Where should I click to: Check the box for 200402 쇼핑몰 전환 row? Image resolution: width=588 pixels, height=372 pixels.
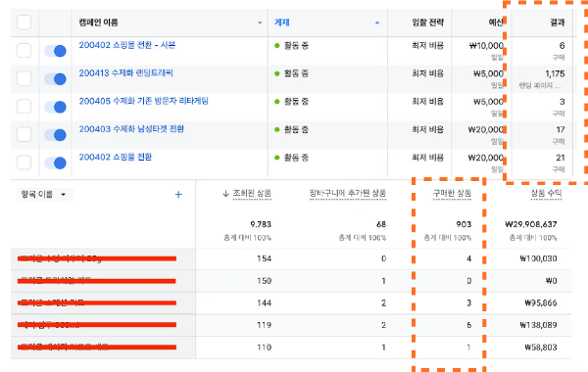(x=24, y=163)
